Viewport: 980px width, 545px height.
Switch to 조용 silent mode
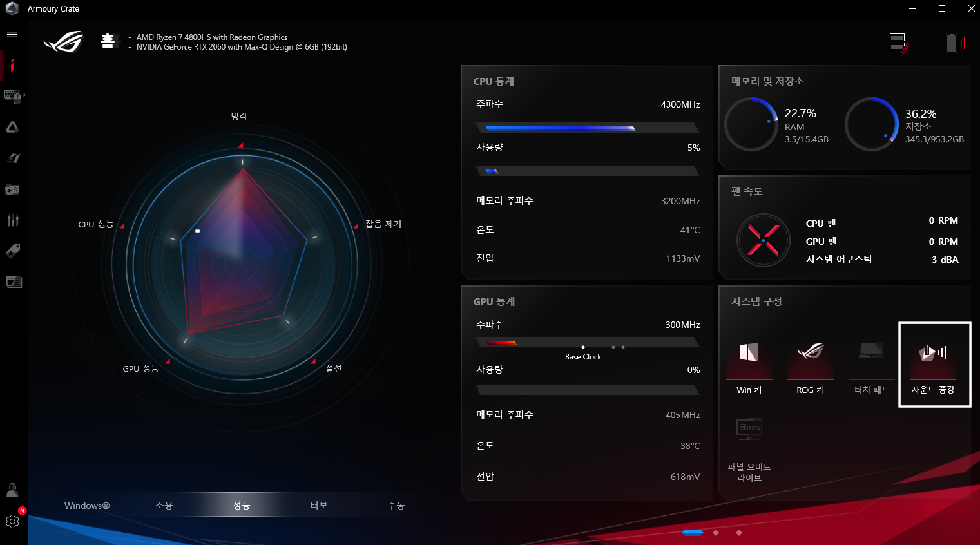pyautogui.click(x=164, y=506)
